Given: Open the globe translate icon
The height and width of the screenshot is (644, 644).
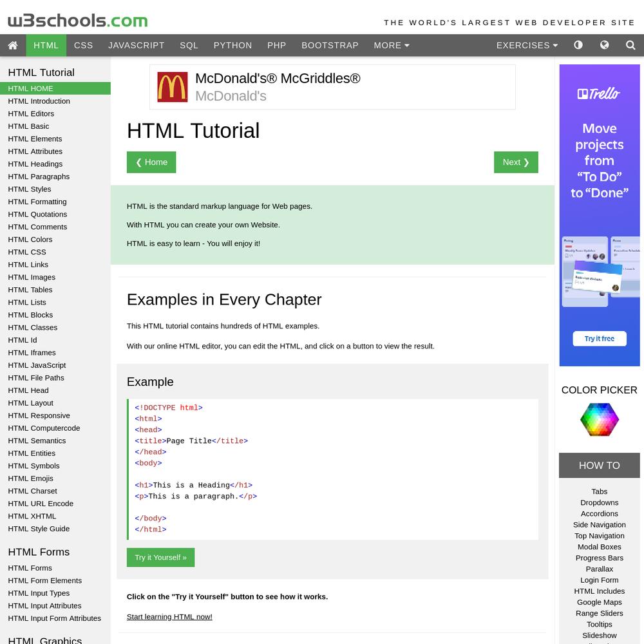Looking at the screenshot, I should [x=604, y=45].
